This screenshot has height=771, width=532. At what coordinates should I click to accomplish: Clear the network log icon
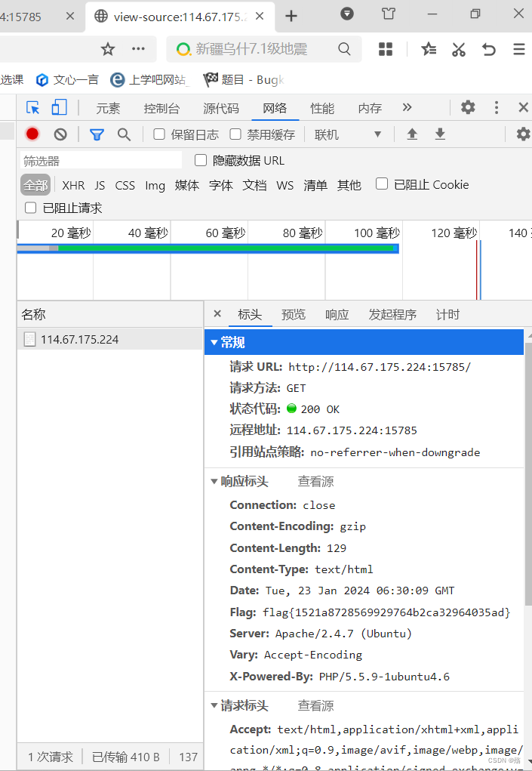pyautogui.click(x=60, y=134)
